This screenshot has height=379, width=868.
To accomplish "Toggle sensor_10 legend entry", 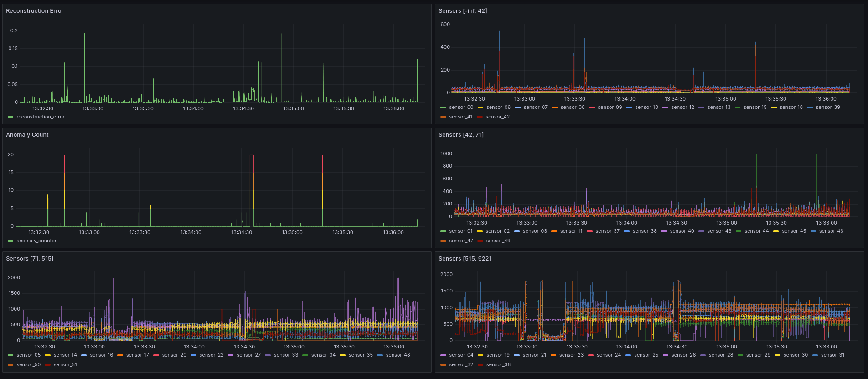I will point(647,108).
